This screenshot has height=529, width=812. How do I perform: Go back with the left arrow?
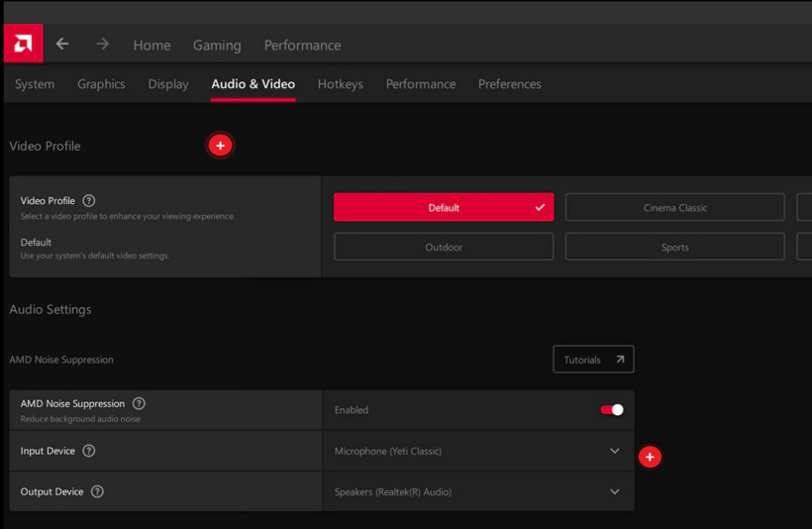[62, 45]
